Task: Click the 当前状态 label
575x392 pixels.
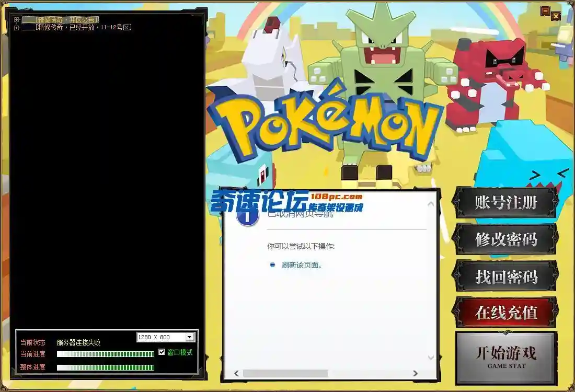Action: click(x=32, y=342)
